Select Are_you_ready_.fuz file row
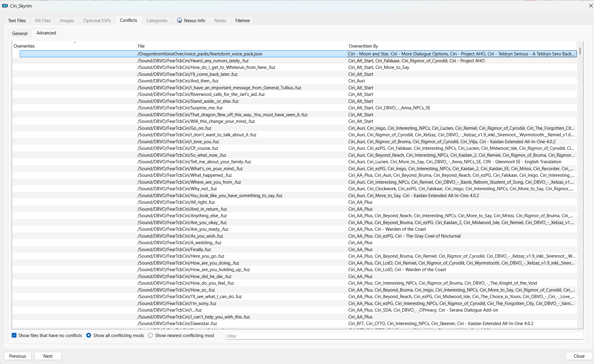594x364 pixels. click(x=294, y=229)
